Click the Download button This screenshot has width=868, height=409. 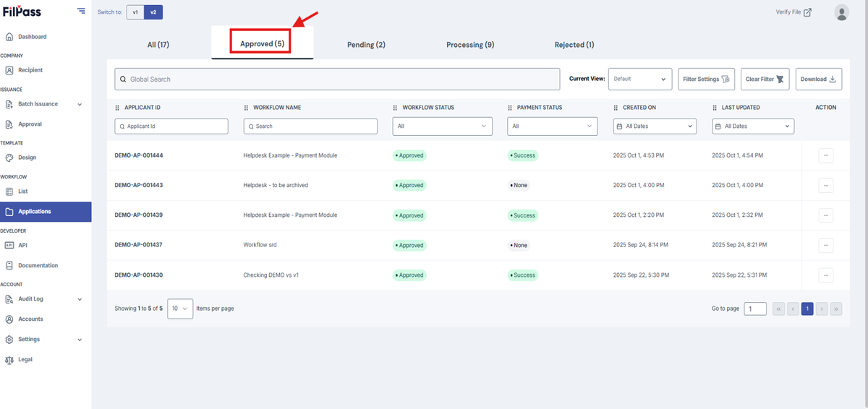[x=818, y=79]
